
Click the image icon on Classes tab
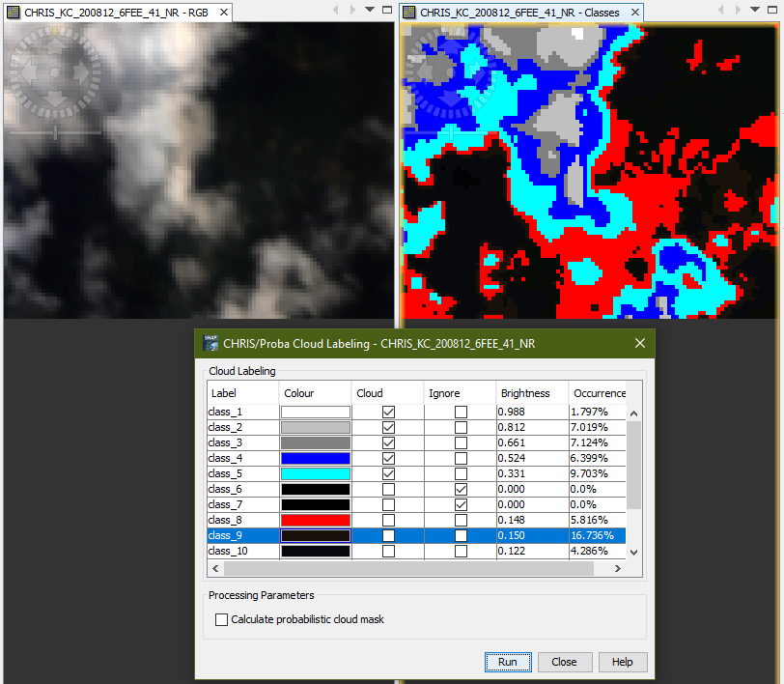(x=409, y=13)
